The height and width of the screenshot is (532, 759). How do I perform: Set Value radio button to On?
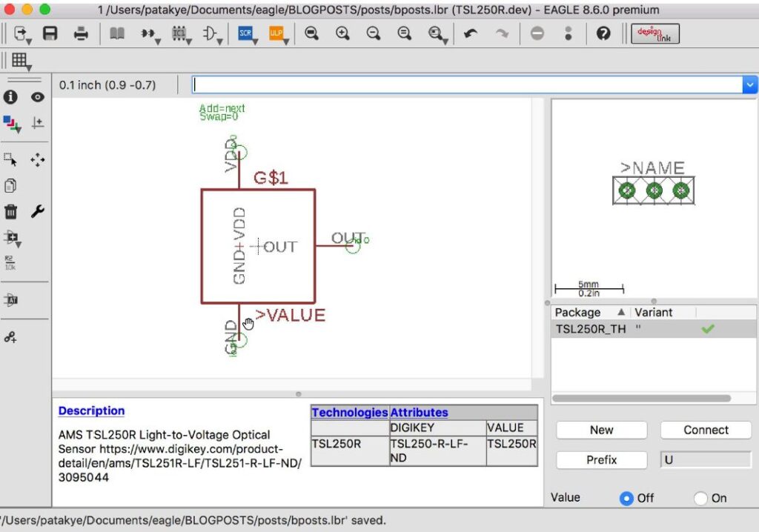pyautogui.click(x=700, y=499)
